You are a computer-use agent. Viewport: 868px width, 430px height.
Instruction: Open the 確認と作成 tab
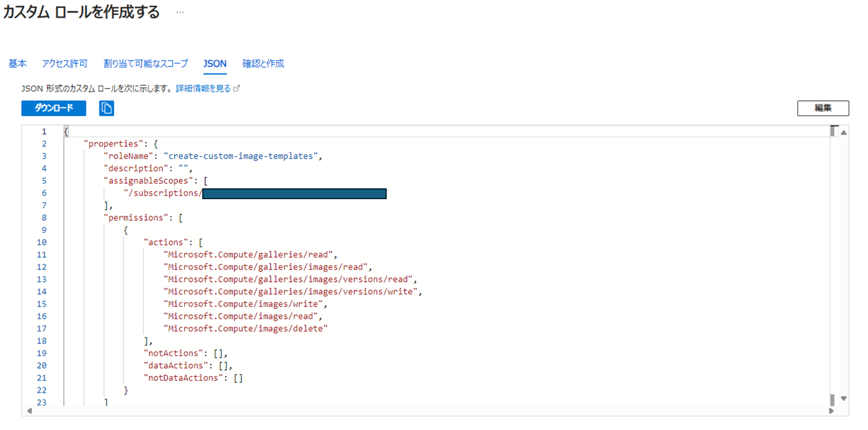[263, 64]
